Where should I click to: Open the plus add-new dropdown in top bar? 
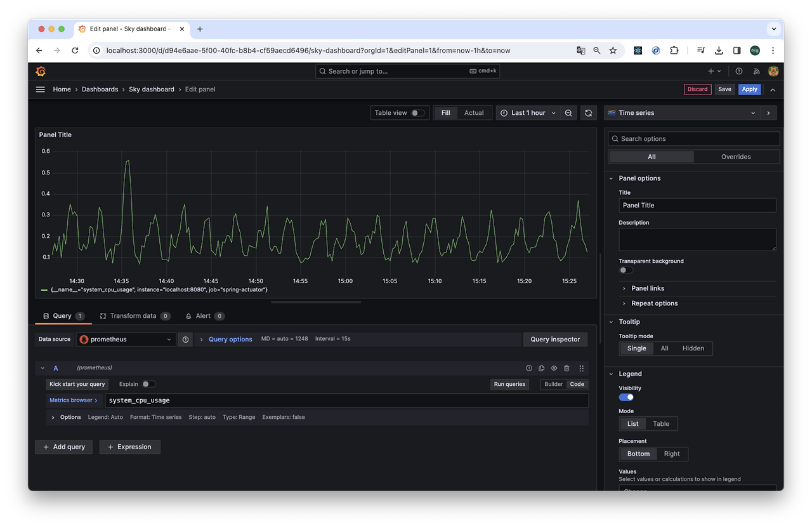714,71
